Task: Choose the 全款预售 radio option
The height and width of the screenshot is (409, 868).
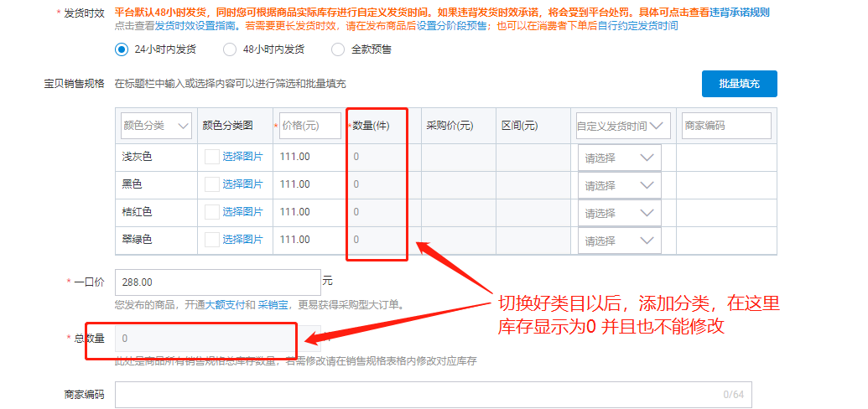Action: pos(338,49)
